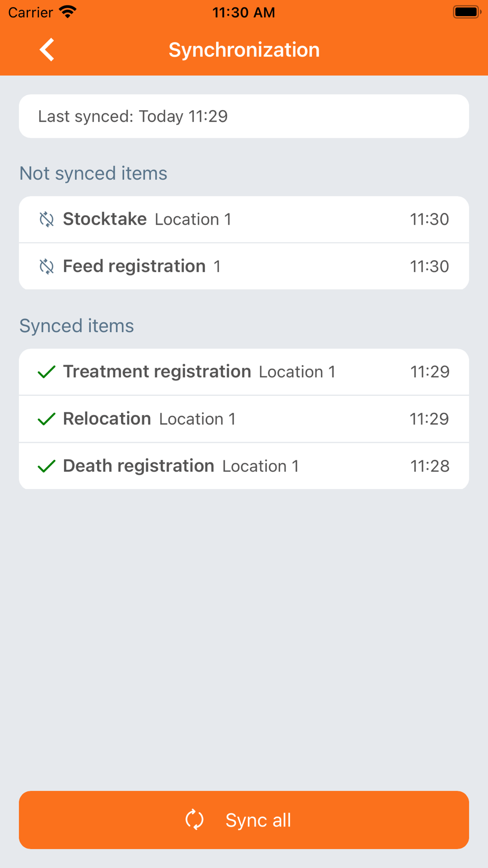Viewport: 488px width, 868px height.
Task: Select the Death registration synced entry
Action: point(244,466)
